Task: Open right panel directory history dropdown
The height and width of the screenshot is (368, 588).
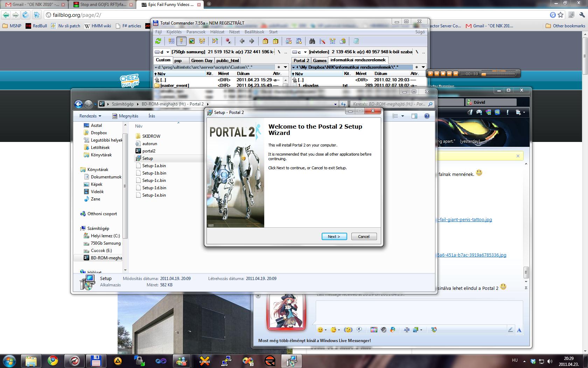Action: point(423,67)
